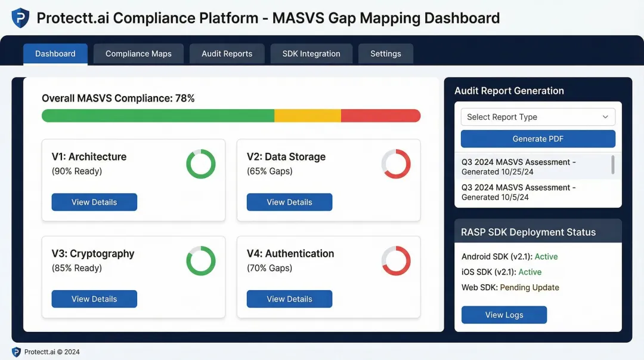Switch to the Compliance Maps tab

[x=138, y=53]
